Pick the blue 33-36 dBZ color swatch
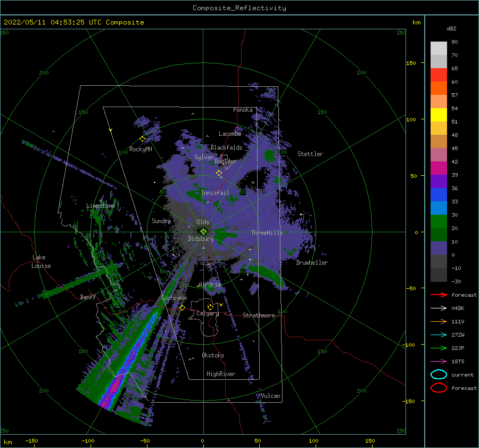This screenshot has width=479, height=448. coord(439,195)
